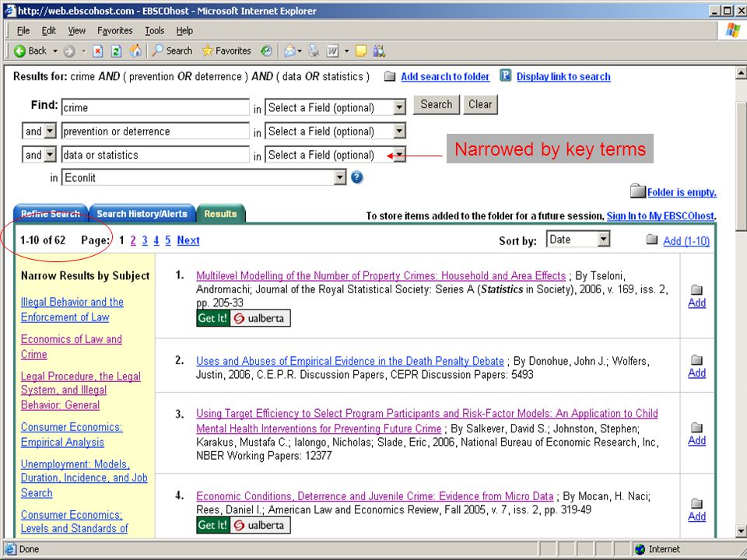Click the Forward arrow icon
Image resolution: width=747 pixels, height=560 pixels.
69,51
